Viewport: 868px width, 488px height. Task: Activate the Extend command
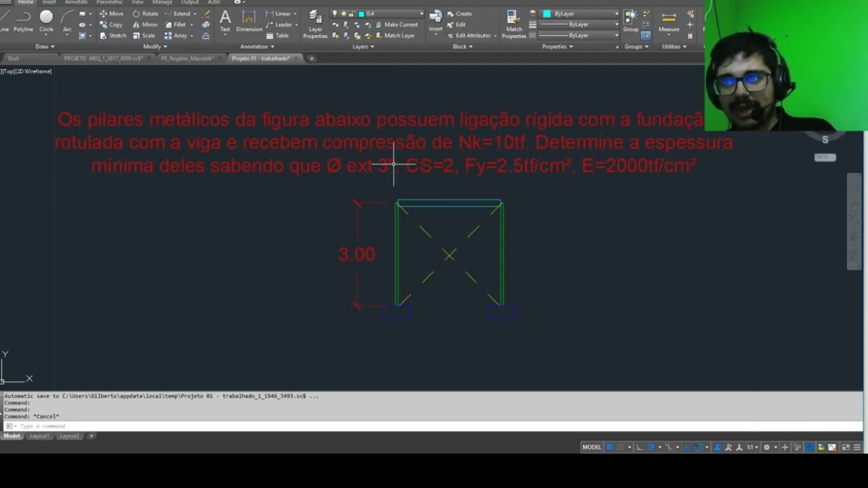pos(178,14)
